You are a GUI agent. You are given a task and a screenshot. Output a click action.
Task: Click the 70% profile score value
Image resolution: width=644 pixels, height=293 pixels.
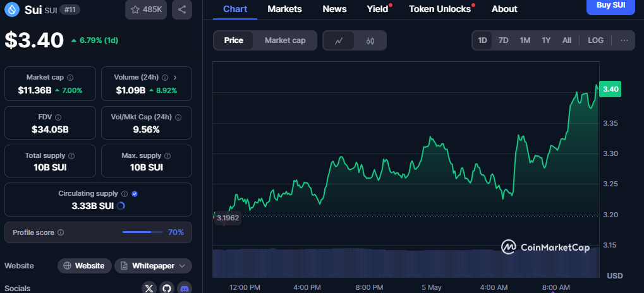pyautogui.click(x=176, y=232)
